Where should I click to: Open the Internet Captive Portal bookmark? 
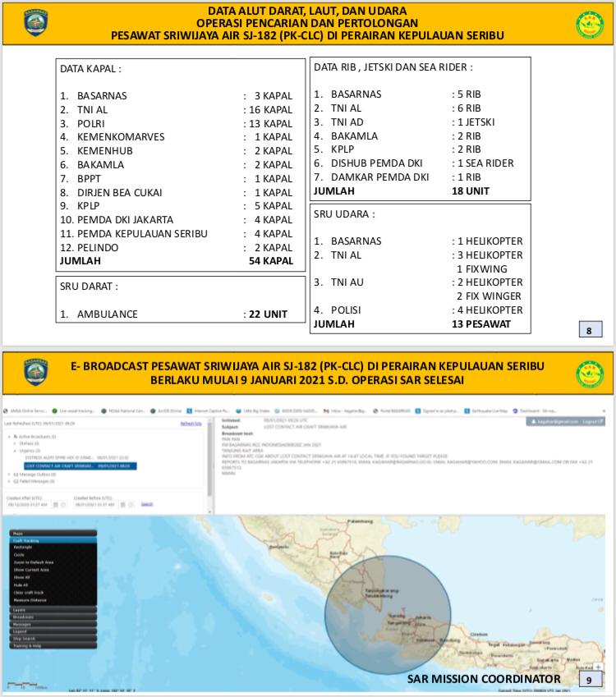click(x=208, y=410)
